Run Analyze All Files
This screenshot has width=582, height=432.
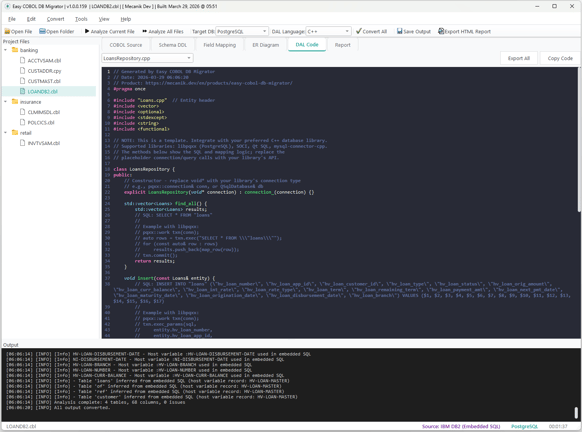point(163,32)
